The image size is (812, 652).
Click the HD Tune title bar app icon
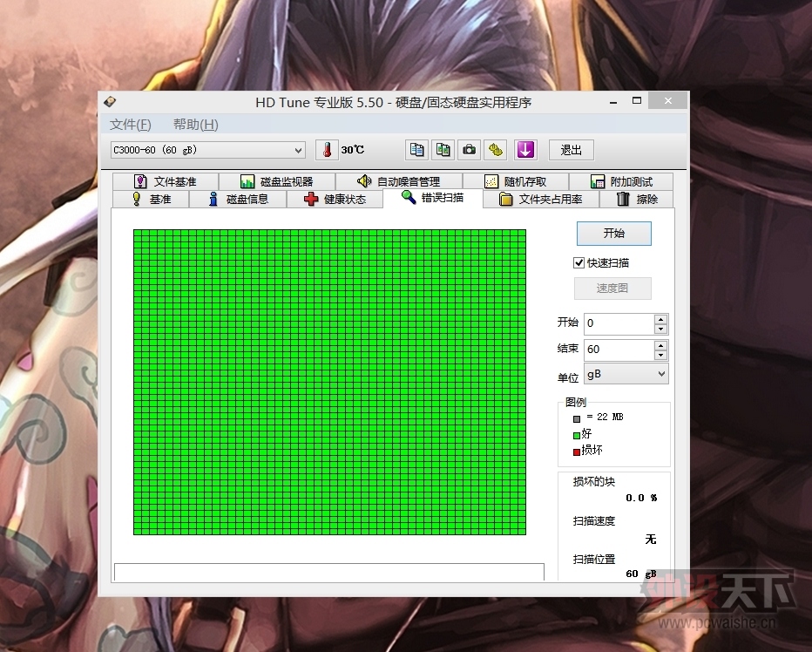(110, 102)
